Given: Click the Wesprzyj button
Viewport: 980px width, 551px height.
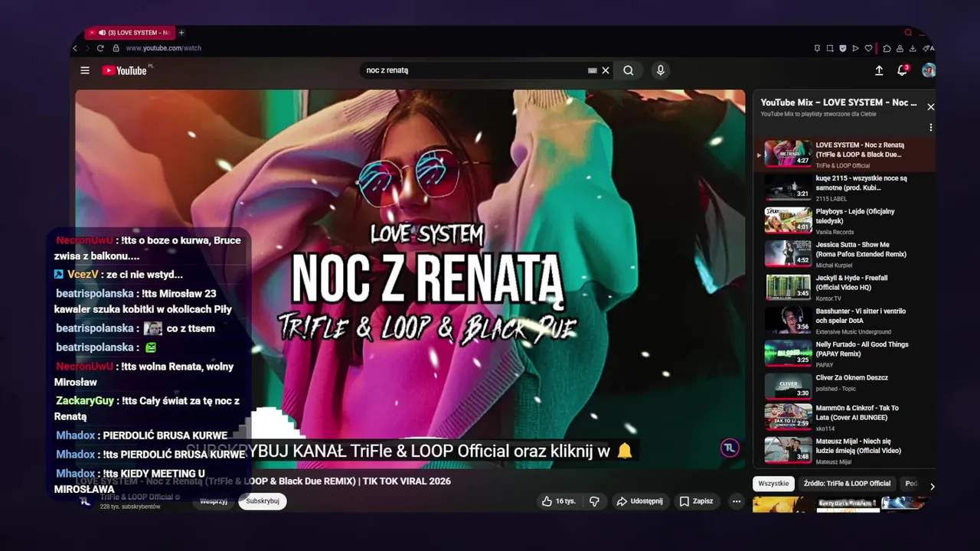Looking at the screenshot, I should pyautogui.click(x=214, y=501).
